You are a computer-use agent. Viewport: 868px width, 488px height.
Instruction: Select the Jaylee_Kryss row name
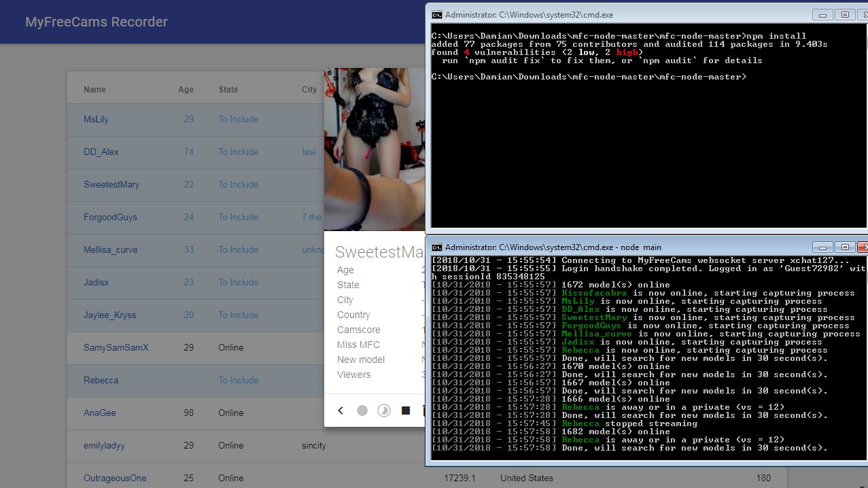point(109,315)
